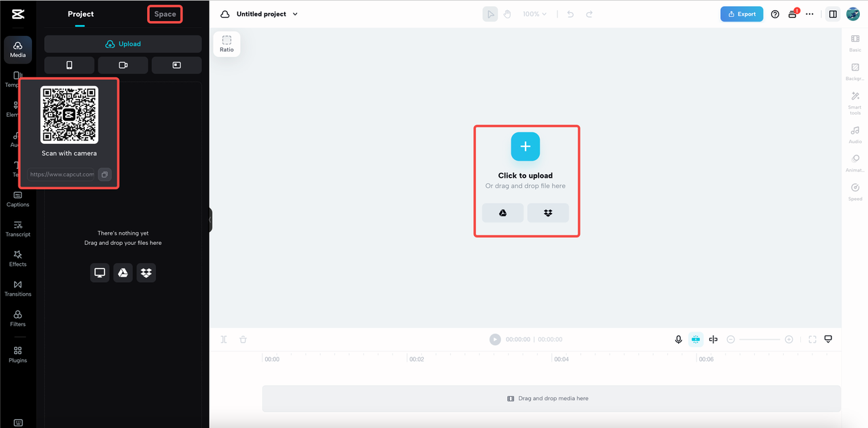The image size is (868, 428).
Task: Expand the Untitled project dropdown arrow
Action: click(295, 14)
